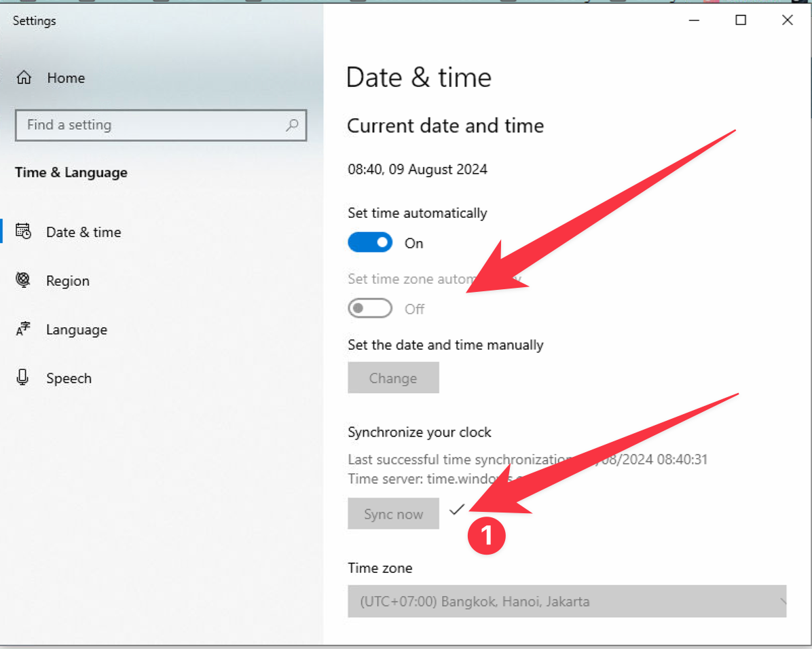
Task: Select Date & time in the navigation menu
Action: coord(84,231)
